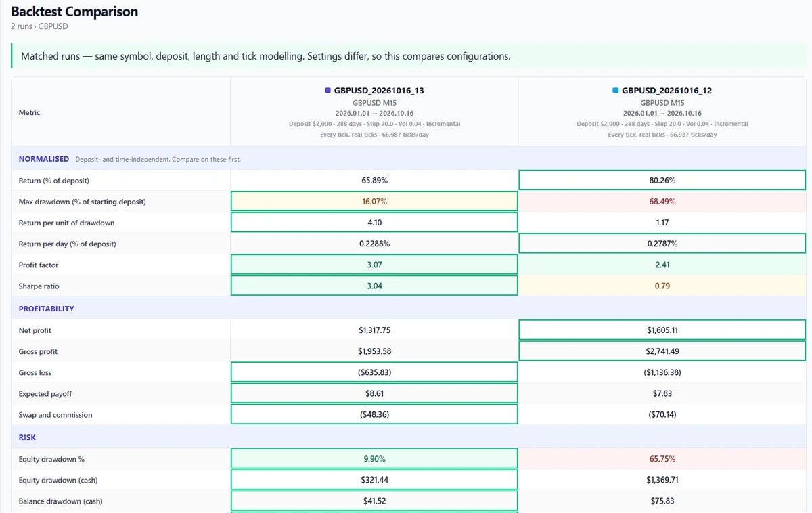Click the $7.83 expected payoff value

(x=662, y=393)
